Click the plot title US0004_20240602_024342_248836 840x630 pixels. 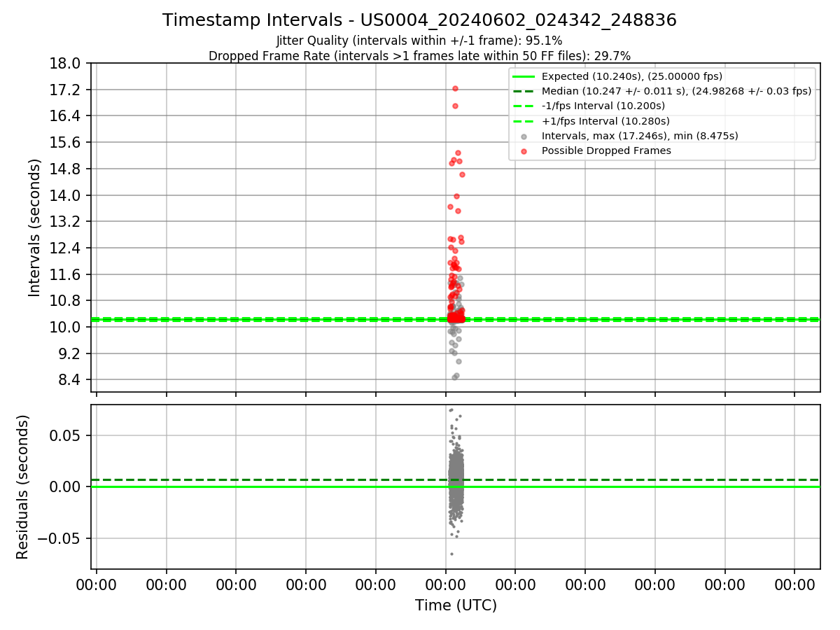click(x=419, y=20)
